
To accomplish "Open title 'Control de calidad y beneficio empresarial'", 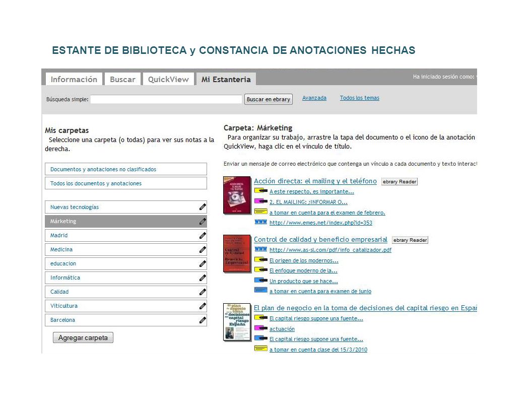I will tap(320, 239).
